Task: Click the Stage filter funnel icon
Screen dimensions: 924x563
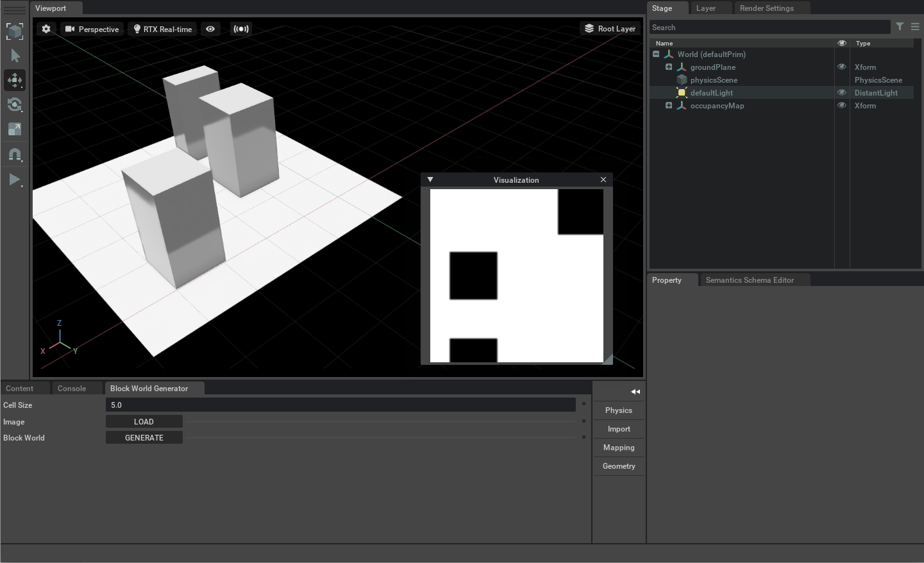Action: [900, 27]
